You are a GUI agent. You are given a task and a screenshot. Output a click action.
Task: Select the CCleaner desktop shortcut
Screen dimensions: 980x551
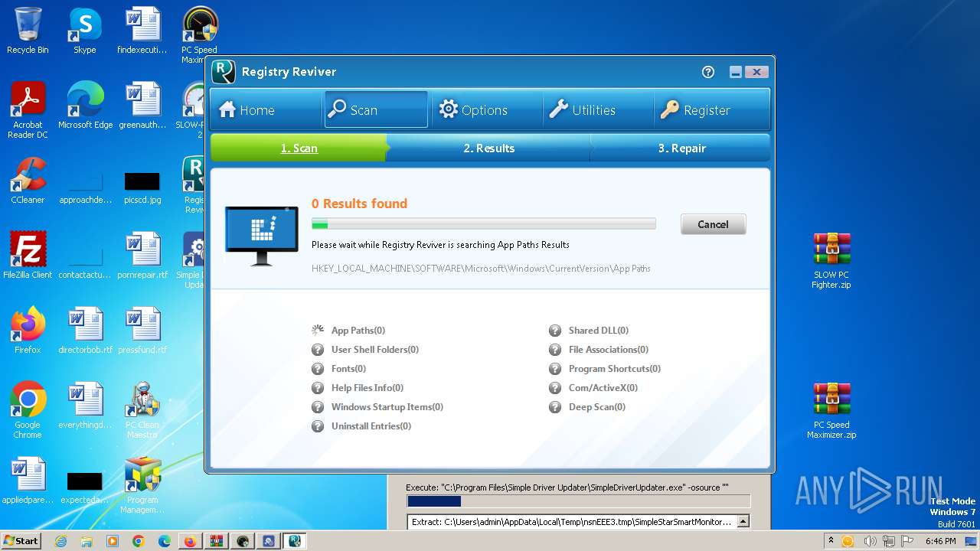28,181
